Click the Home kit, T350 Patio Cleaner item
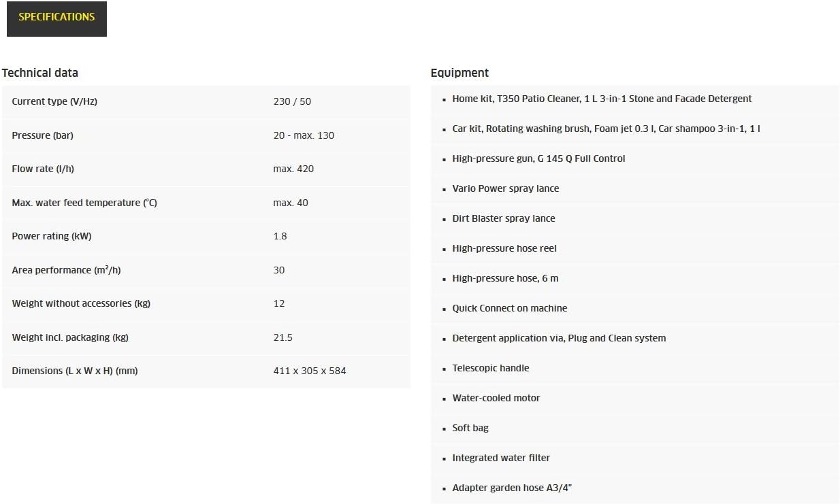The height and width of the screenshot is (504, 840). pyautogui.click(x=602, y=99)
